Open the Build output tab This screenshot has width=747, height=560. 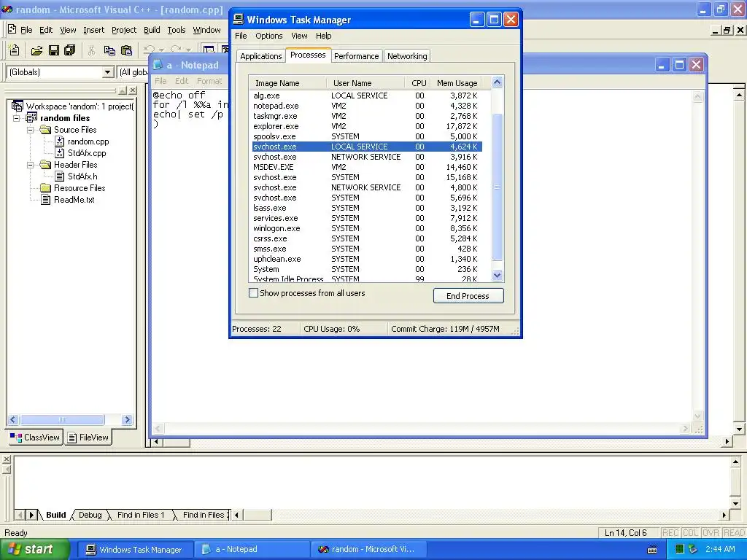55,515
